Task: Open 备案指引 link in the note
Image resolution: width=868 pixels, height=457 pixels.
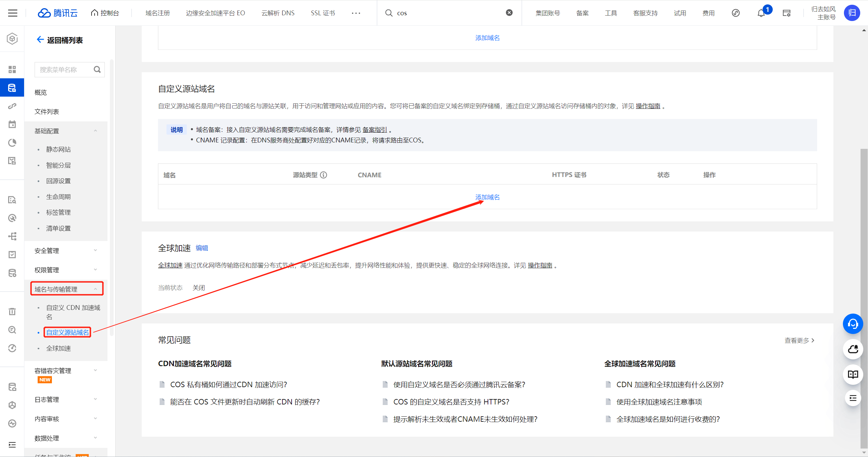Action: tap(375, 130)
